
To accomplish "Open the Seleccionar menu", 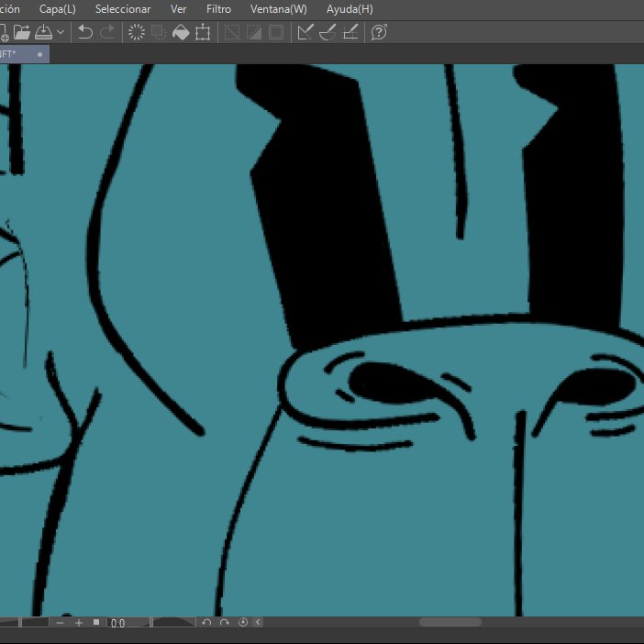I will coord(123,9).
